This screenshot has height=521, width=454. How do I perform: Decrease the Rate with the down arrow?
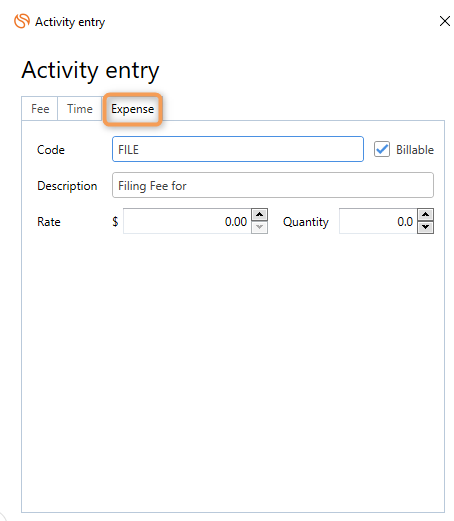[259, 228]
